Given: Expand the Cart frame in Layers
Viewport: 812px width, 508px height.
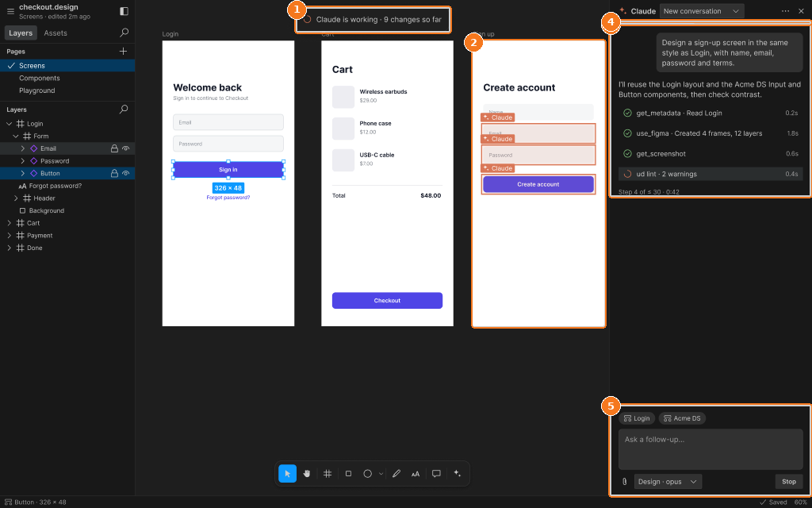Looking at the screenshot, I should tap(10, 223).
